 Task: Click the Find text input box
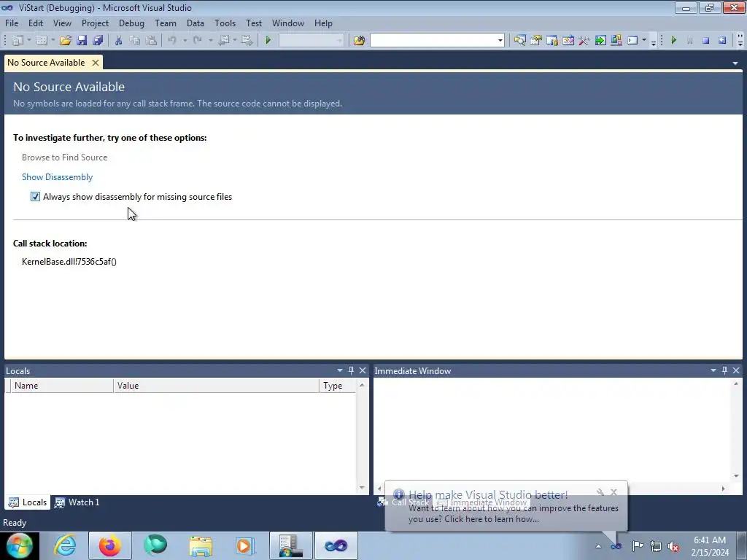point(433,41)
